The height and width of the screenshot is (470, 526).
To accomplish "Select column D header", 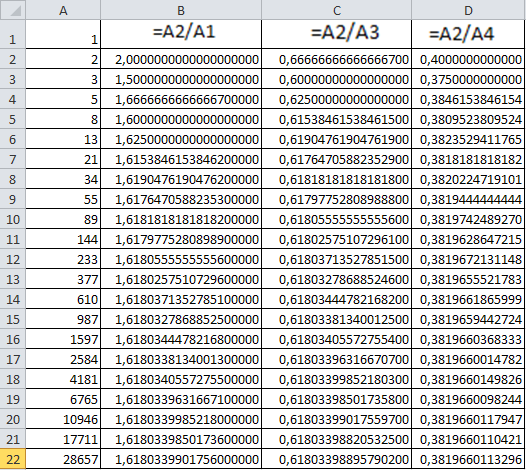I will [469, 10].
